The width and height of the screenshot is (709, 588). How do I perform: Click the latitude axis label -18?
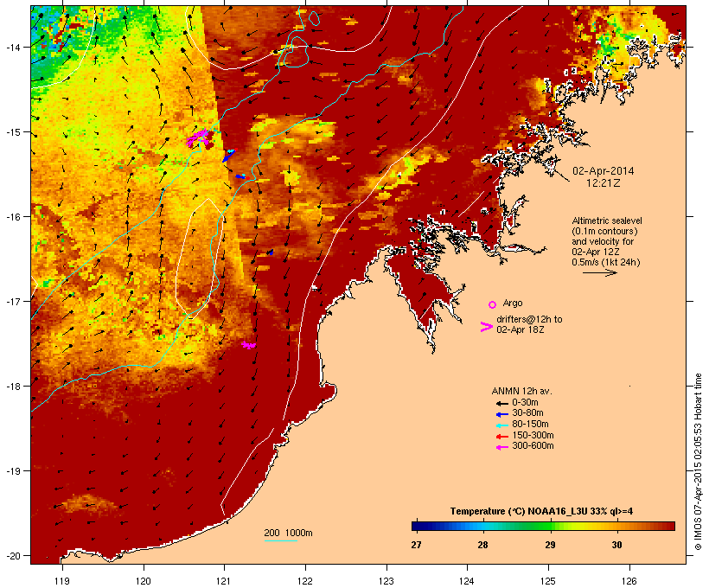[x=12, y=386]
